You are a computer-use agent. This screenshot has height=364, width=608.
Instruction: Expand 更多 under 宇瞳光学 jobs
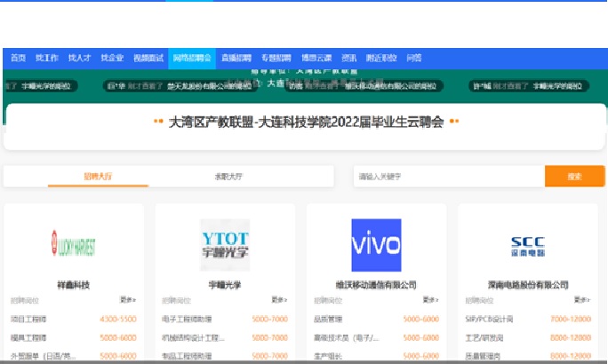279,300
